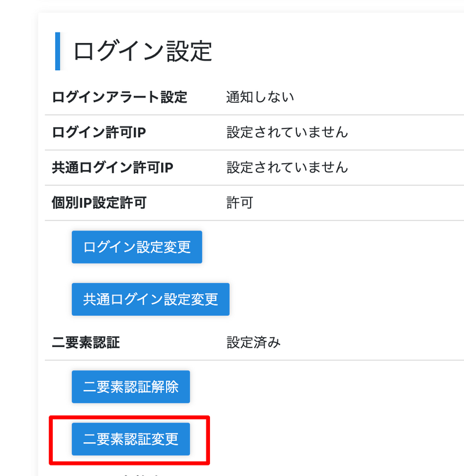
Task: Select the 共通ログイン許可IP label
Action: tap(113, 168)
